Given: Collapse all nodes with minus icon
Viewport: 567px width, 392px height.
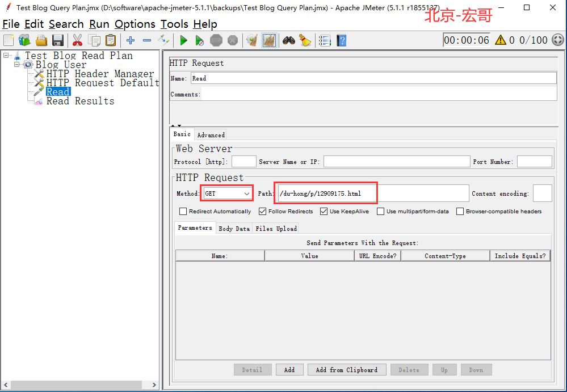Looking at the screenshot, I should 147,40.
